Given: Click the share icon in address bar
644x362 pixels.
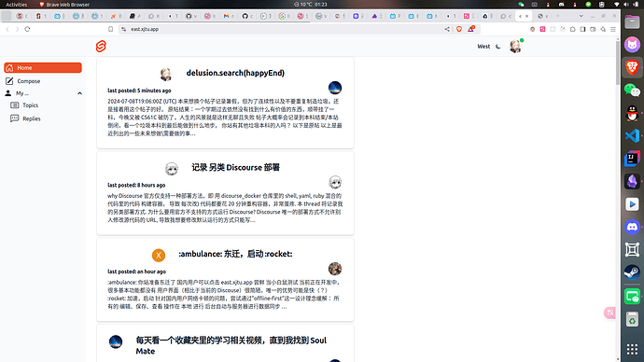Looking at the screenshot, I should click(x=447, y=29).
